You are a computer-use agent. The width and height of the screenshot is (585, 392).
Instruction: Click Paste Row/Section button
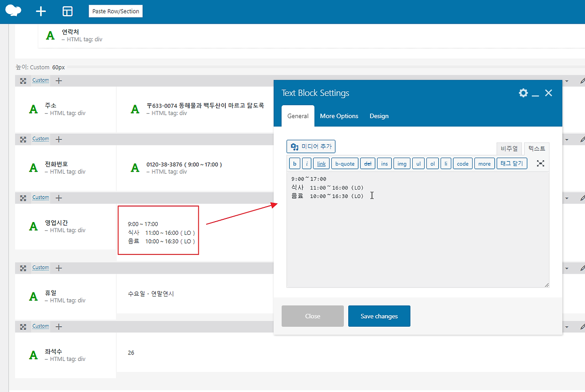click(x=116, y=11)
